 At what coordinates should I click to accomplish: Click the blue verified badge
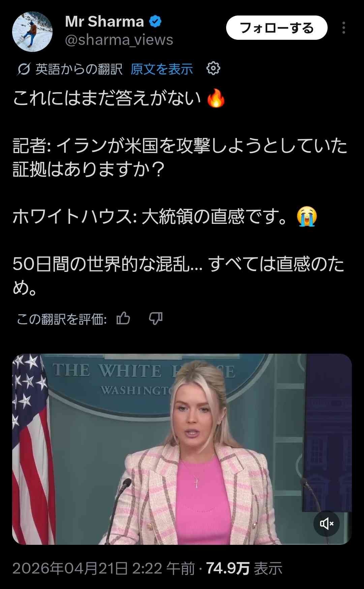(155, 22)
